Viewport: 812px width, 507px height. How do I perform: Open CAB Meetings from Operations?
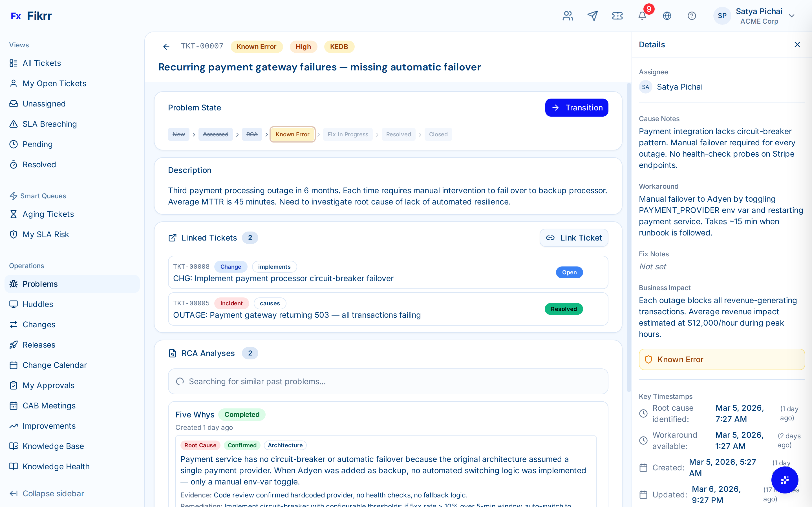[49, 405]
